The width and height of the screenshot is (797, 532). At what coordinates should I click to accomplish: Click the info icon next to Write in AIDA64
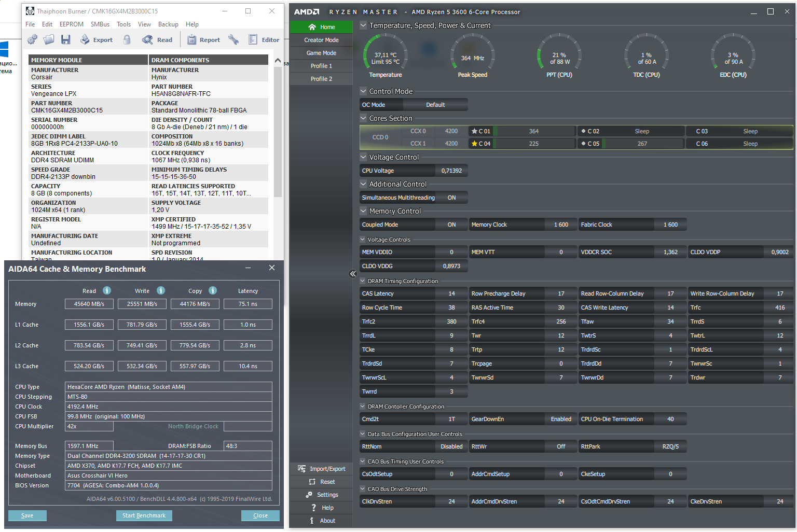pos(161,290)
